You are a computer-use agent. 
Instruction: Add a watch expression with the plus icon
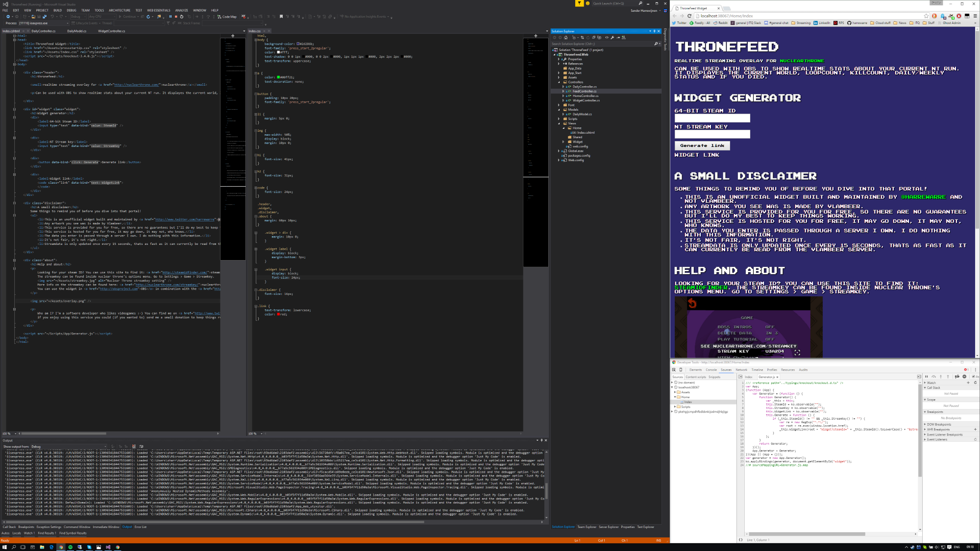tap(968, 383)
